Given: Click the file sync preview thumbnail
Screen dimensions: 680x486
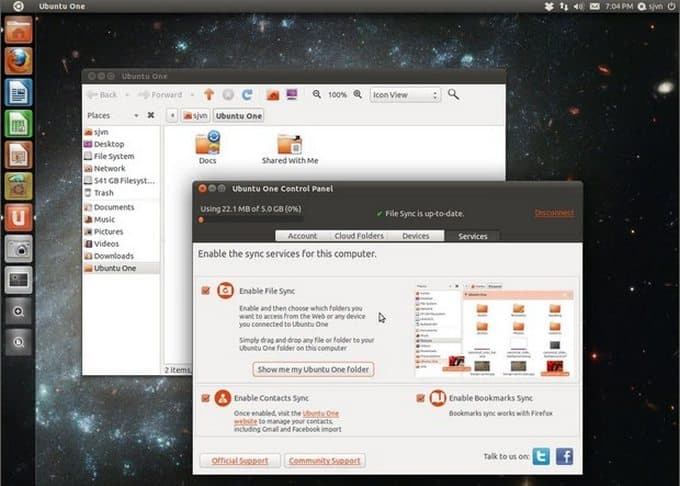Looking at the screenshot, I should tap(494, 330).
